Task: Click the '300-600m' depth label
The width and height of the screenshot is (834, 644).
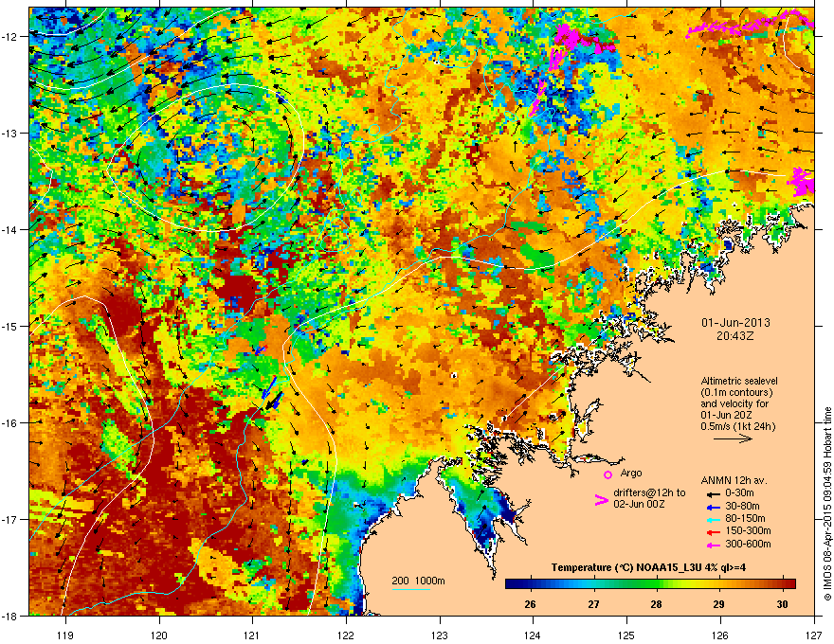Action: pos(748,544)
